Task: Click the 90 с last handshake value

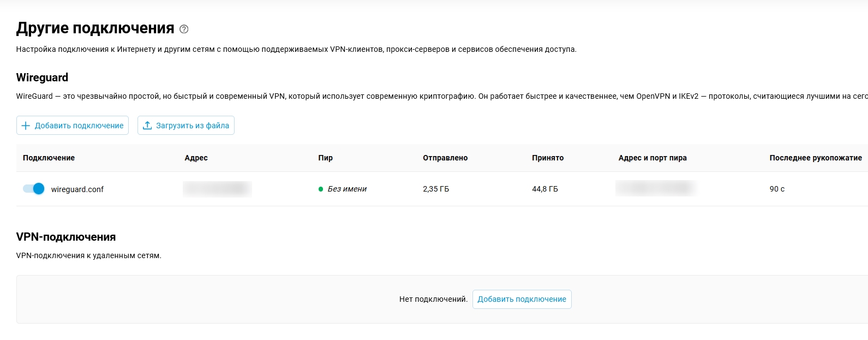Action: click(x=777, y=189)
